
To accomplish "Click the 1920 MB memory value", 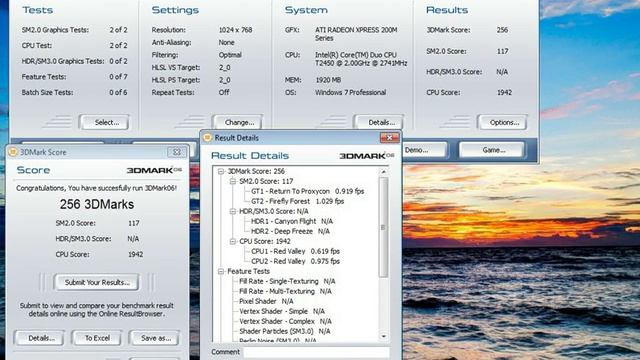I will click(328, 80).
